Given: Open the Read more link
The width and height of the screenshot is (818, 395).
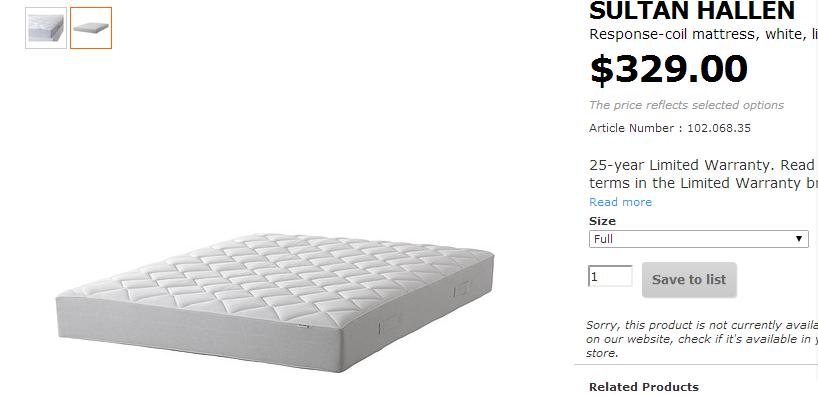Looking at the screenshot, I should 620,202.
